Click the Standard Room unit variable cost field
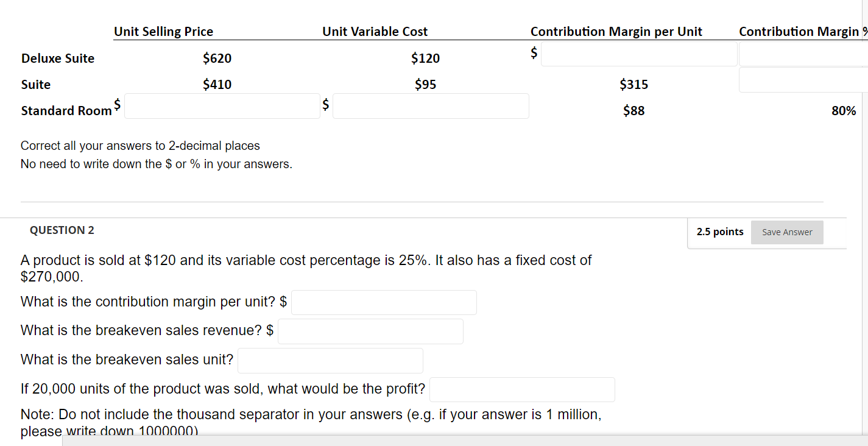 pyautogui.click(x=431, y=106)
